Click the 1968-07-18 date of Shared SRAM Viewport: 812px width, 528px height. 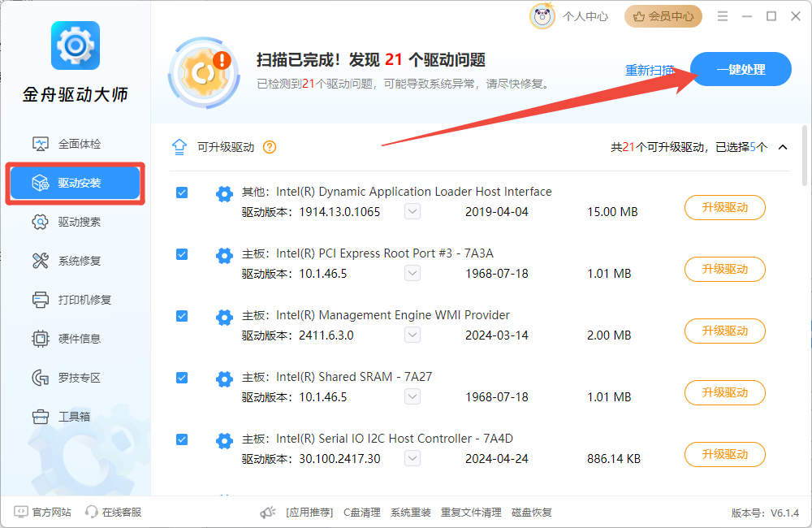click(x=497, y=397)
